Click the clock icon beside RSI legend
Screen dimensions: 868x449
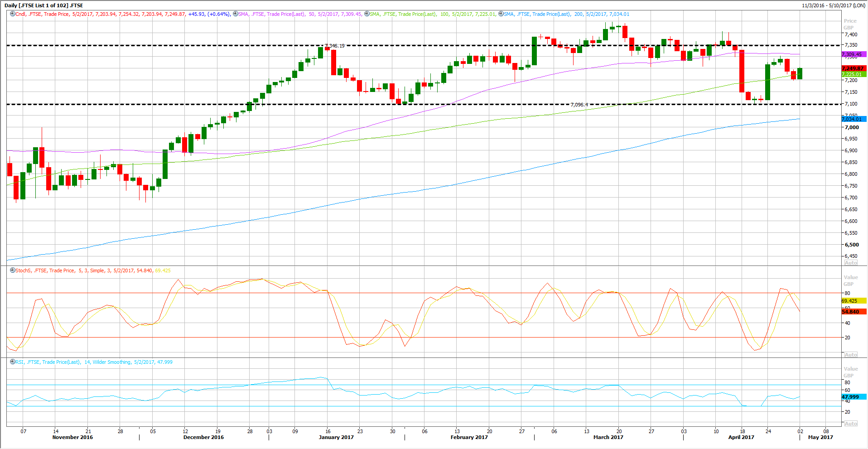pos(13,362)
